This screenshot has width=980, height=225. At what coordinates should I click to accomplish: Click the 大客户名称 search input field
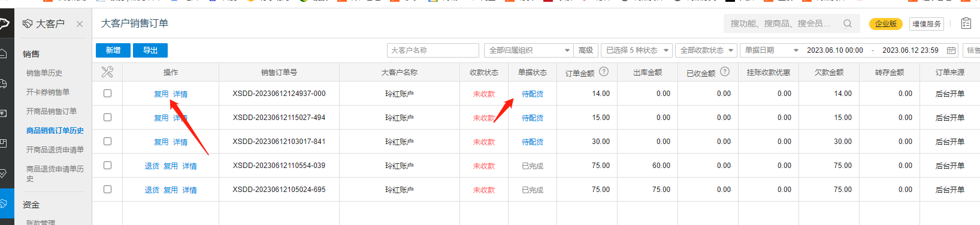pyautogui.click(x=433, y=50)
